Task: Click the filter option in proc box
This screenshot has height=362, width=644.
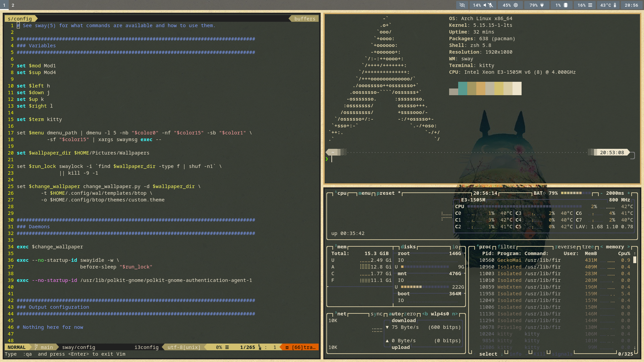Action: 506,247
